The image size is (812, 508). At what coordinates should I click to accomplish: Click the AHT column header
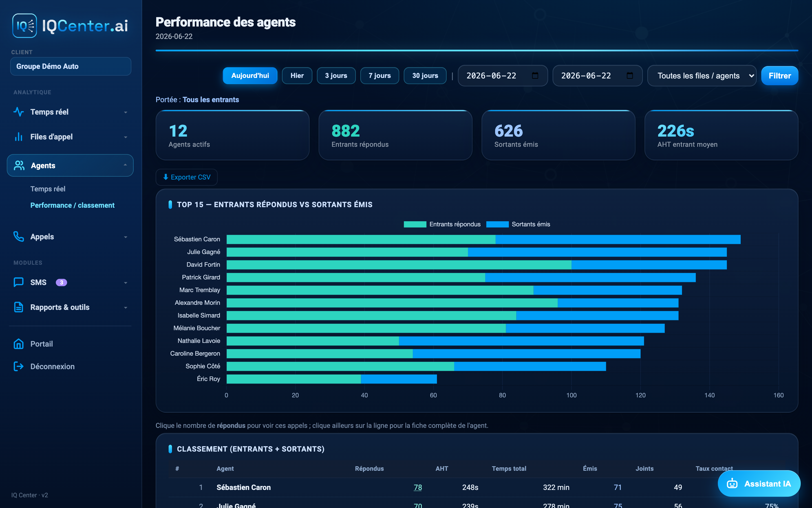(442, 468)
